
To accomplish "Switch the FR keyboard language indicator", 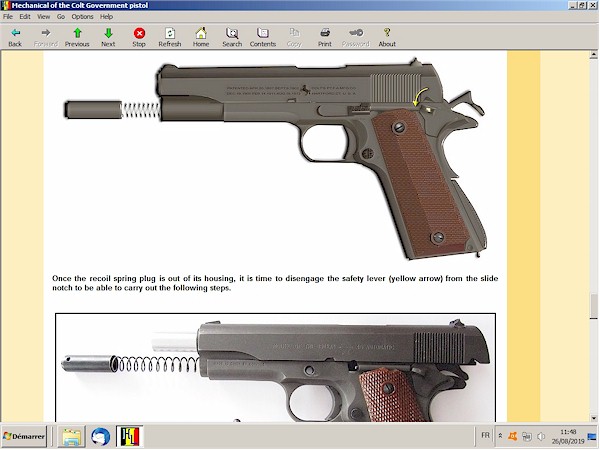I will [485, 435].
